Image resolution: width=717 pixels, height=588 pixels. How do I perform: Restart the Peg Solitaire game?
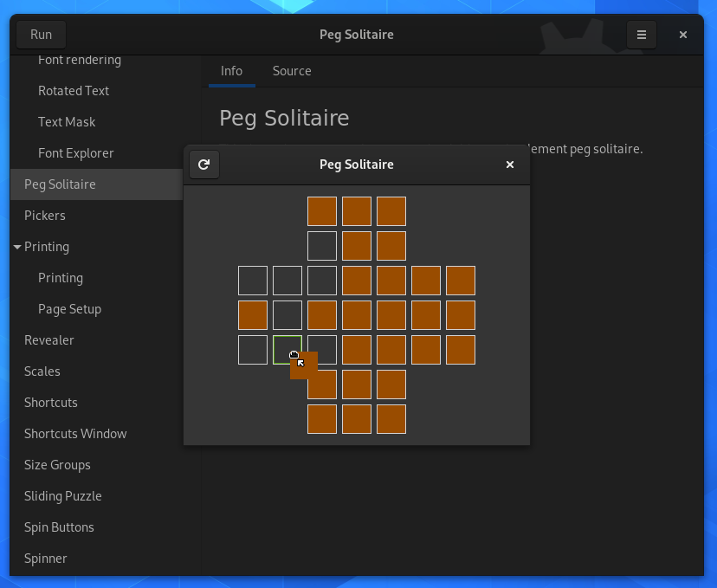point(204,165)
